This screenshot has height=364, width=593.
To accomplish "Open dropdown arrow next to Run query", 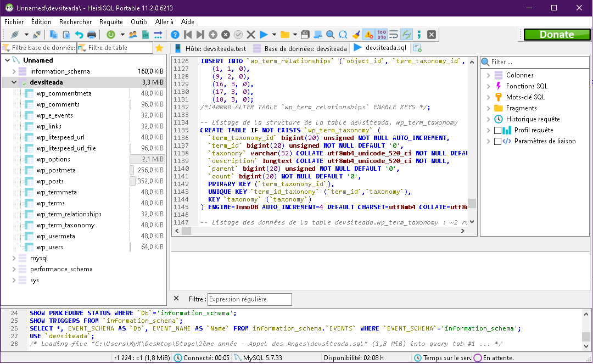I will (274, 35).
